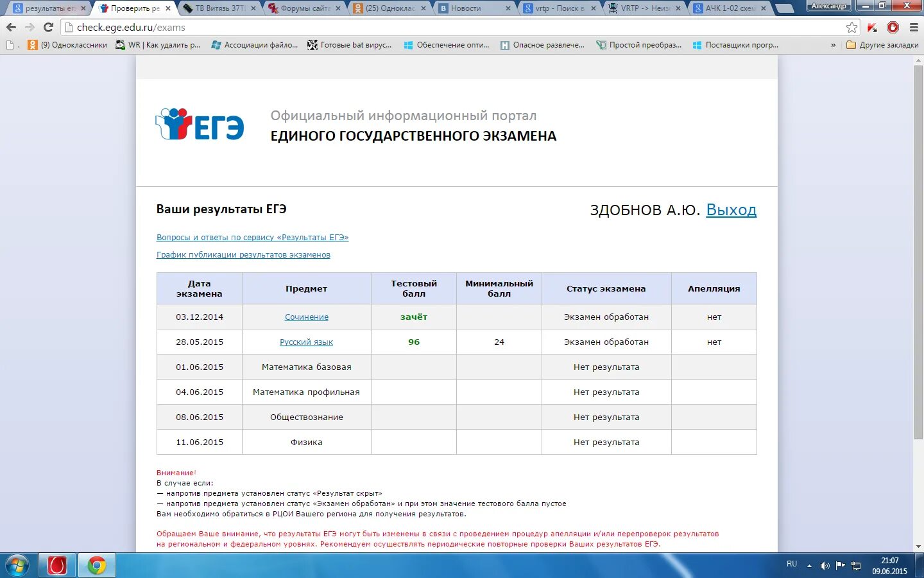Open the (9) Одноклассники bookmark
This screenshot has height=578, width=924.
coord(67,45)
